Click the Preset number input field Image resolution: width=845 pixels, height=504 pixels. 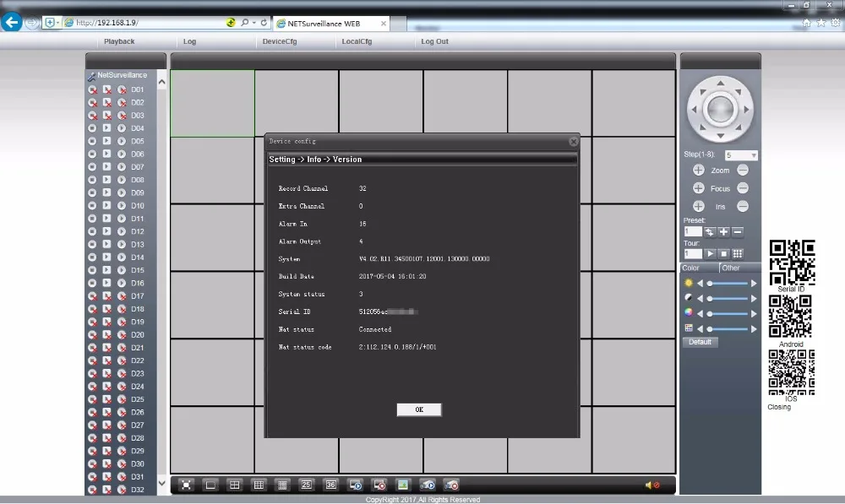[x=693, y=231]
